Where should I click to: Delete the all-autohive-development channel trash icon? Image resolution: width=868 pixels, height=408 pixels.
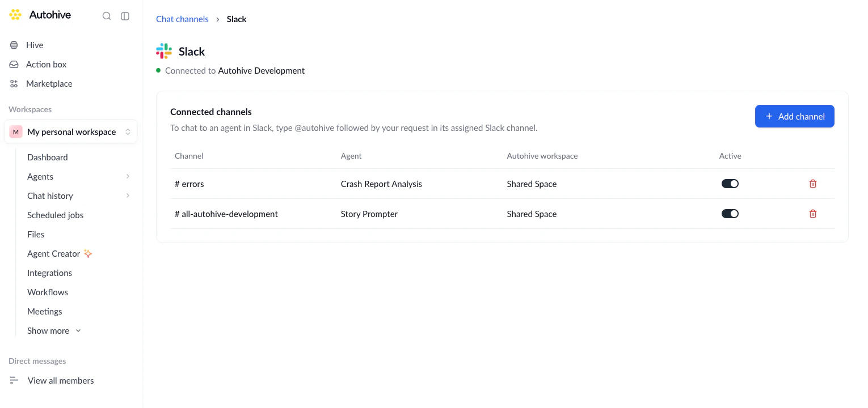(x=813, y=214)
